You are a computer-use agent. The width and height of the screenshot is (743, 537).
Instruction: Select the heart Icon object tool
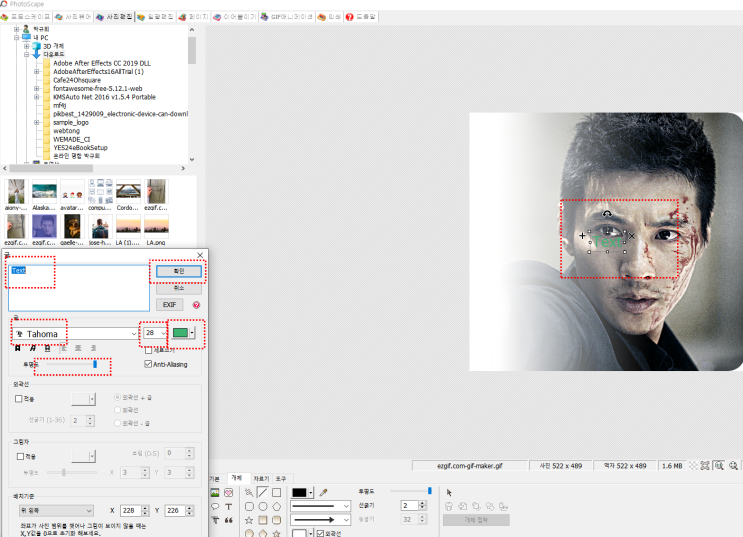pos(228,493)
